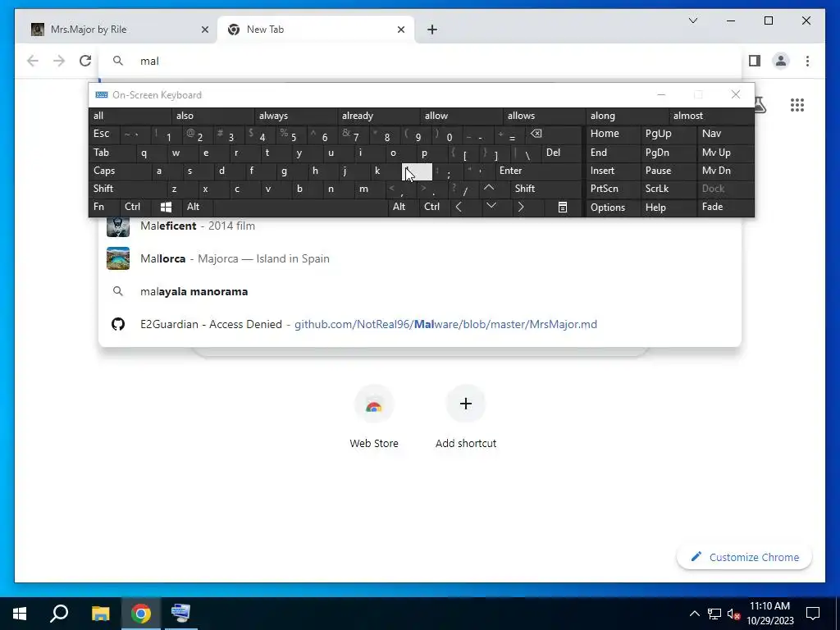Close the New Tab tab

[400, 30]
